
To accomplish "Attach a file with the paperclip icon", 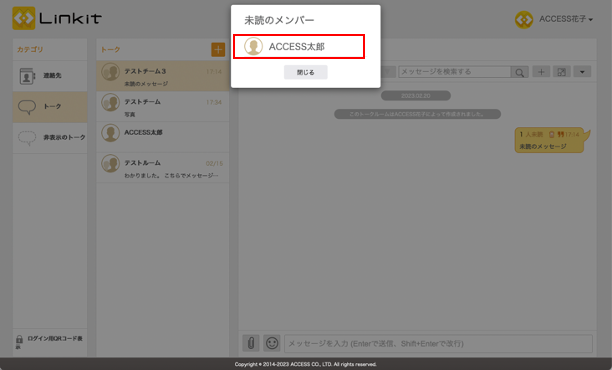I will click(x=251, y=343).
